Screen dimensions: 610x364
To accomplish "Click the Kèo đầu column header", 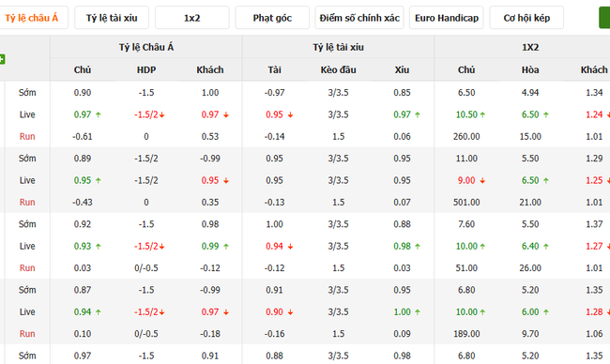I will coord(338,69).
